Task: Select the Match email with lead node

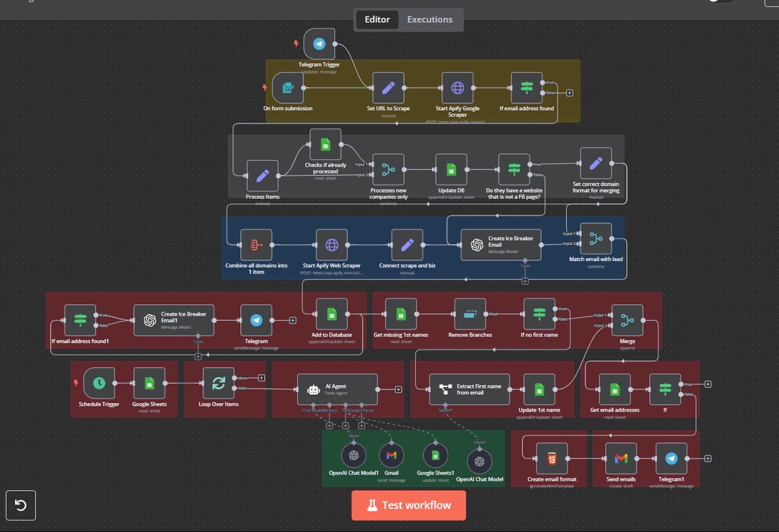Action: point(596,239)
